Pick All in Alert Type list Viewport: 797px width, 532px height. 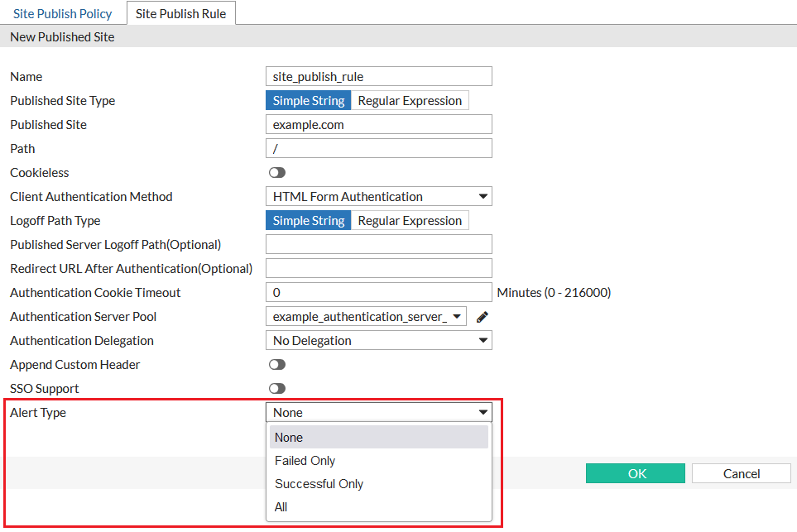[281, 507]
